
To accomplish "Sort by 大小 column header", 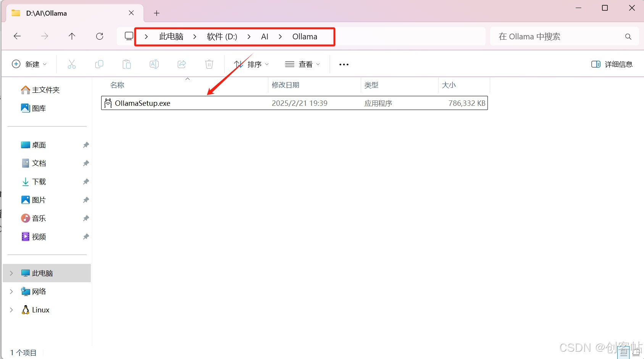I will pos(449,85).
